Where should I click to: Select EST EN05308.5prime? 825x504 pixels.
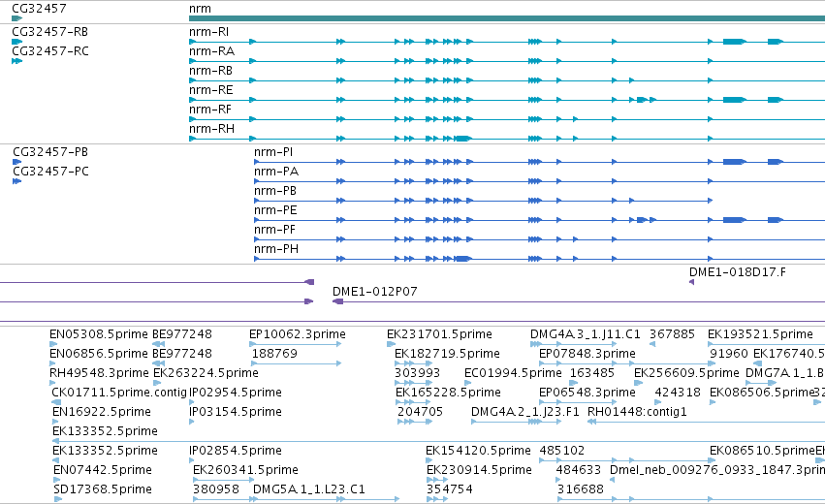(x=98, y=334)
